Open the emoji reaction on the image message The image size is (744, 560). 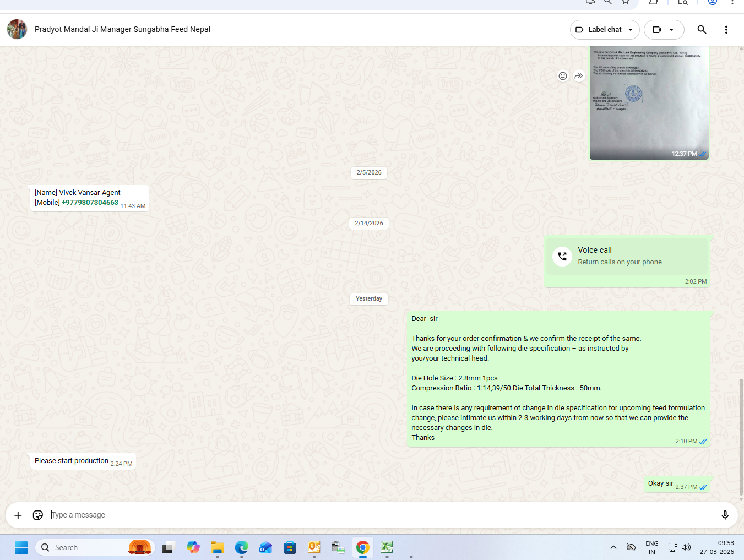pyautogui.click(x=562, y=76)
